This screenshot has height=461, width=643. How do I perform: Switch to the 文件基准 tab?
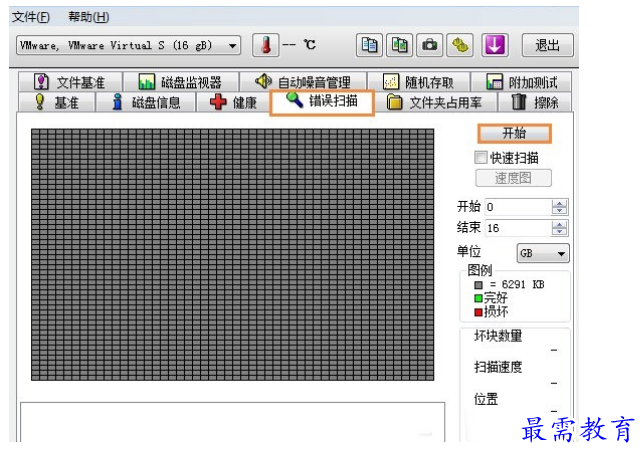(70, 82)
